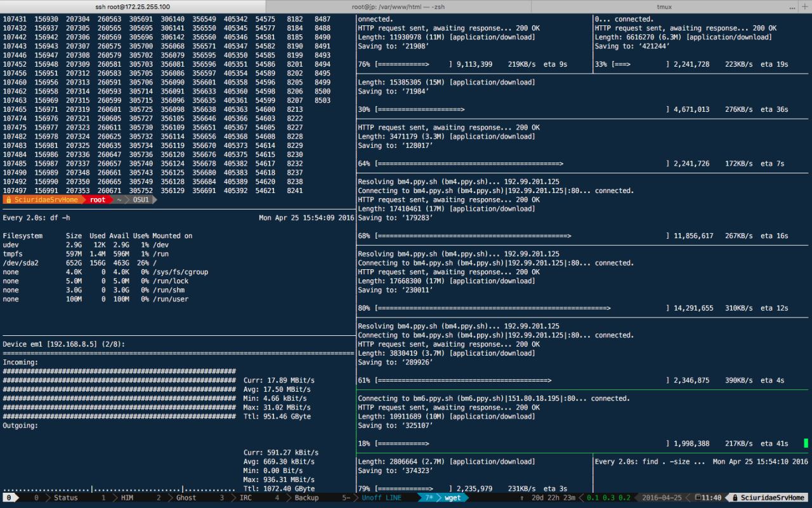
Task: Switch to the /var/www/html zsh tab
Action: pos(398,6)
